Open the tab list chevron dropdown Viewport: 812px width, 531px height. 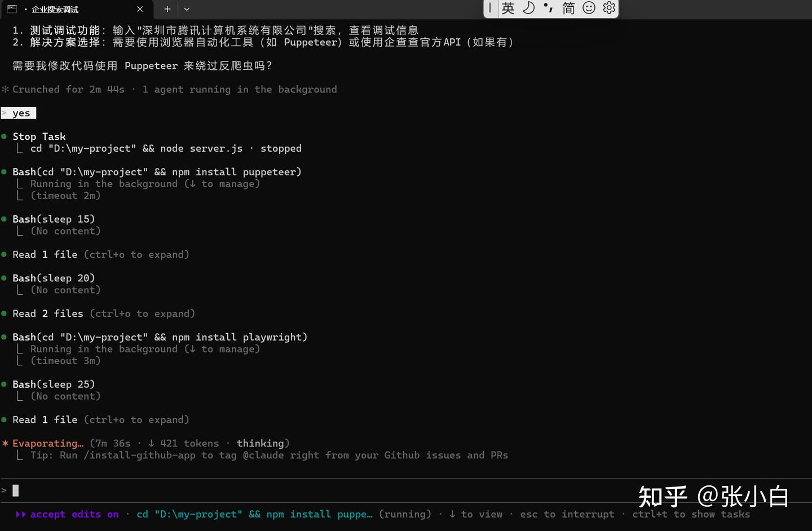pyautogui.click(x=187, y=9)
